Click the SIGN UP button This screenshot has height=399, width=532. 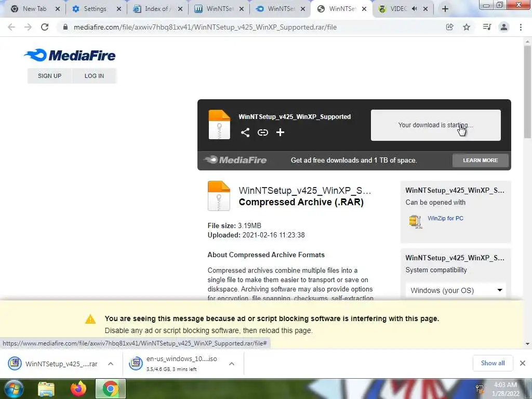[x=49, y=76]
